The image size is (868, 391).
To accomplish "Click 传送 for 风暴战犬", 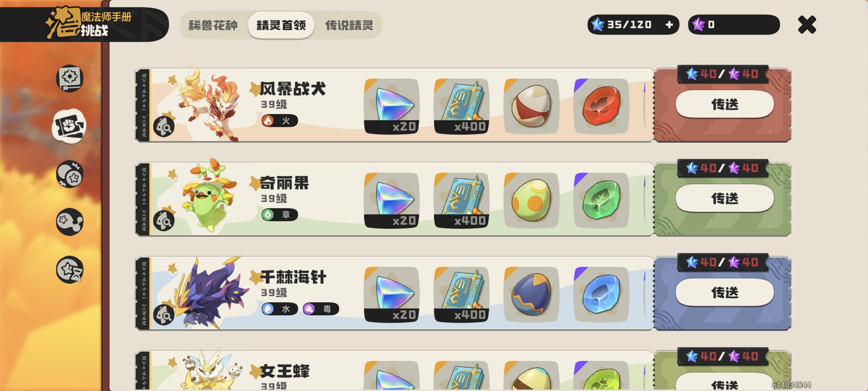I will click(725, 104).
